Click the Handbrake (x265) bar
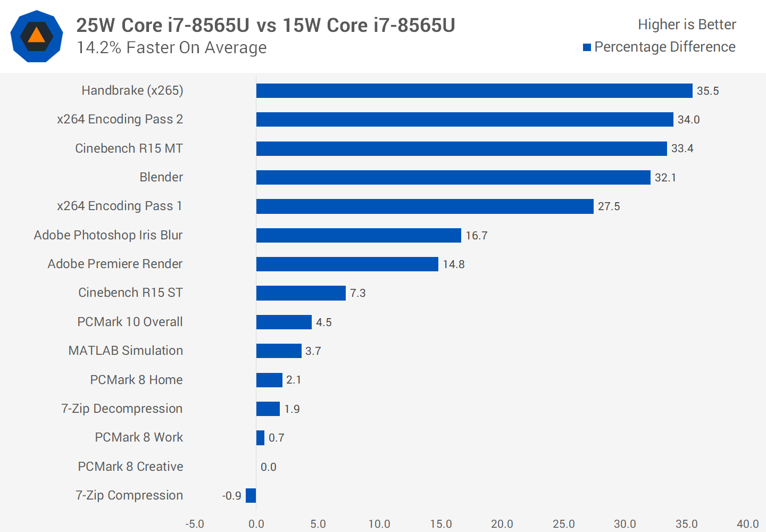Viewport: 766px width, 532px height. click(474, 91)
